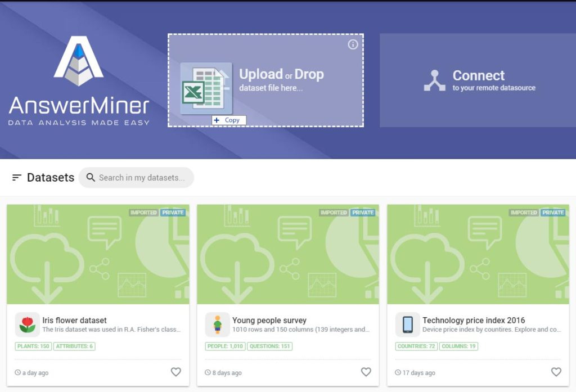
Task: Click the COLUMNS: 19 tag
Action: click(458, 346)
